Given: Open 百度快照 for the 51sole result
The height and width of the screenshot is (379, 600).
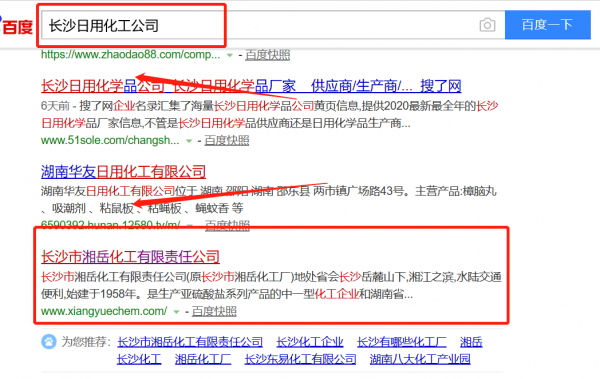Looking at the screenshot, I should [227, 140].
